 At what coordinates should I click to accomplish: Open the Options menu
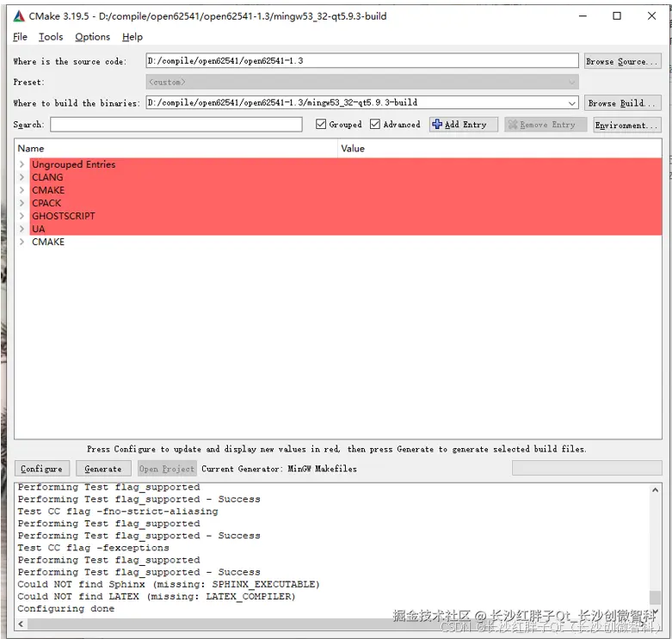point(93,37)
